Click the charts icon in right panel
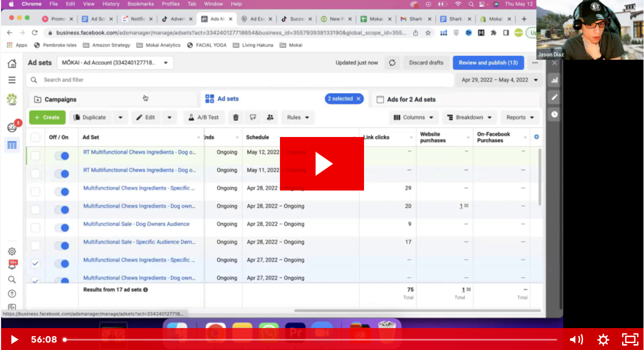 [x=555, y=80]
